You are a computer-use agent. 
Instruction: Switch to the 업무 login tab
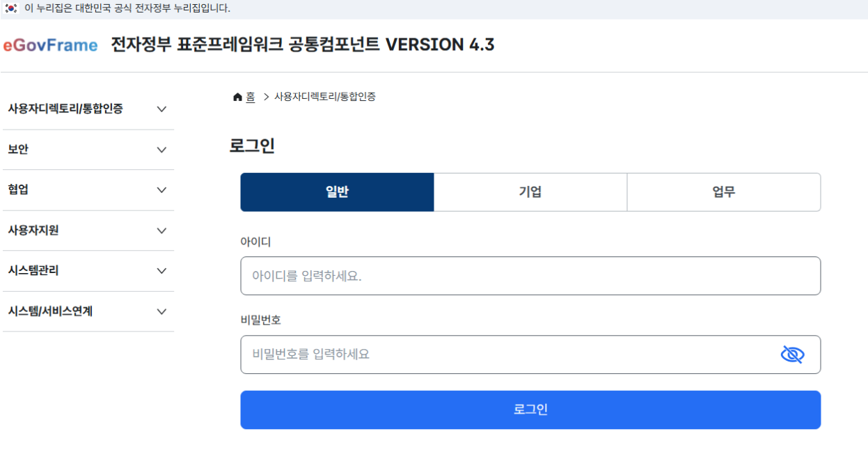(x=724, y=192)
